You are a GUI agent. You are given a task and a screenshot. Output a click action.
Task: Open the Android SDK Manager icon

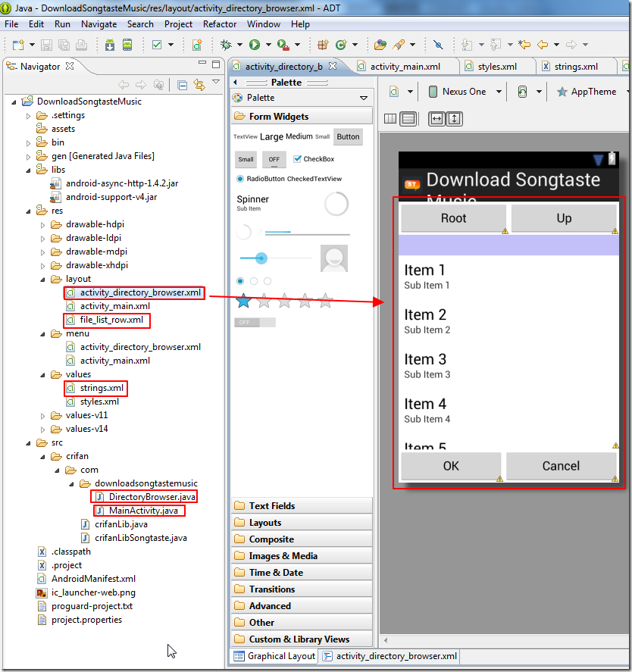[x=110, y=45]
